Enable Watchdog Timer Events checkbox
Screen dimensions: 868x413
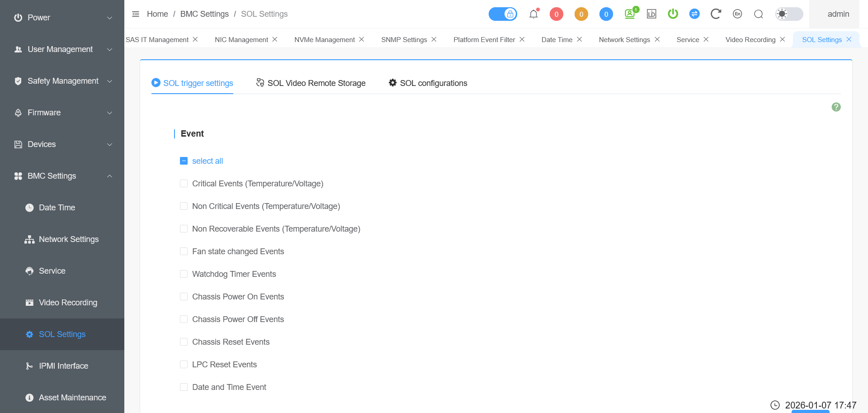(184, 274)
